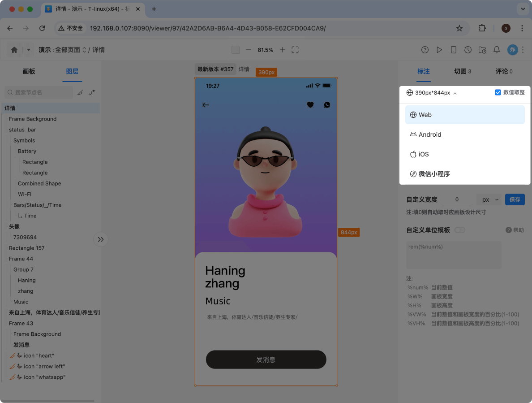Screen dimensions: 532x403
Task: Open the px unit dropdown beside 自定义宽度
Action: tap(489, 199)
